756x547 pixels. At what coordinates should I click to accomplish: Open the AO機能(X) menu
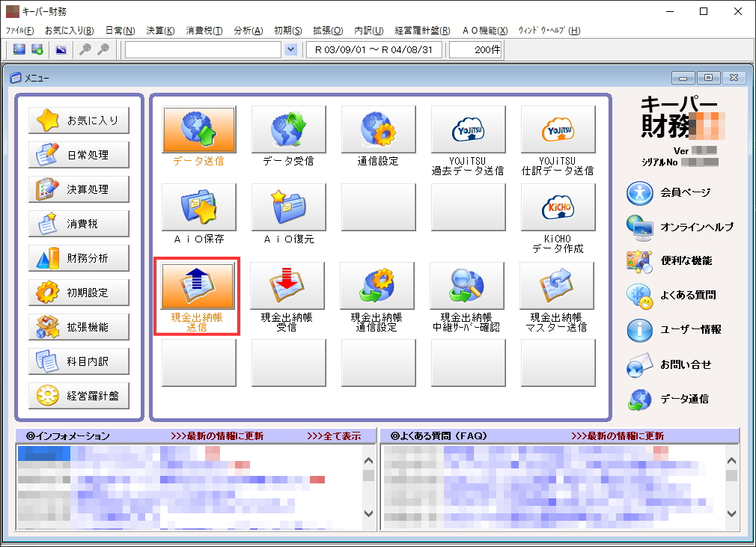[x=485, y=31]
